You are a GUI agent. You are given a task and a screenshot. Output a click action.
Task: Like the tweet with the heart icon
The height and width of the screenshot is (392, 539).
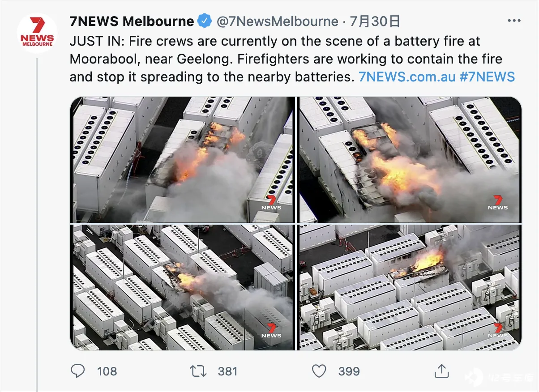(x=319, y=371)
